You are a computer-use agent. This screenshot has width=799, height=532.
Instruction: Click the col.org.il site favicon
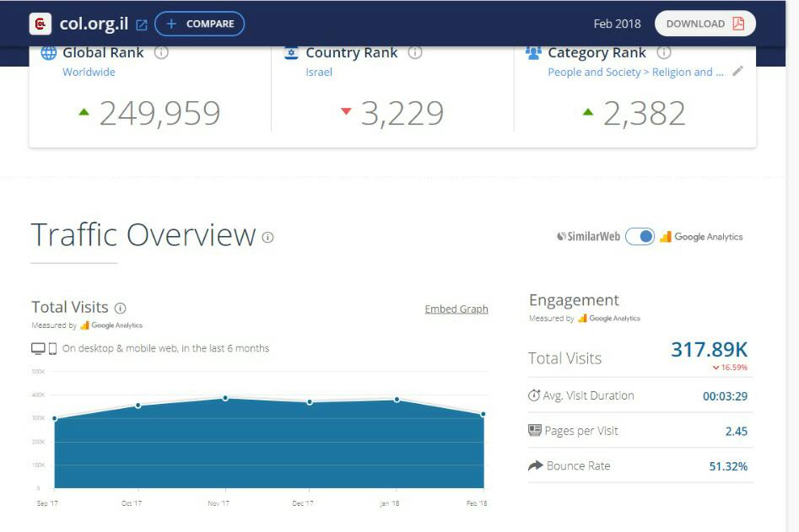point(40,24)
